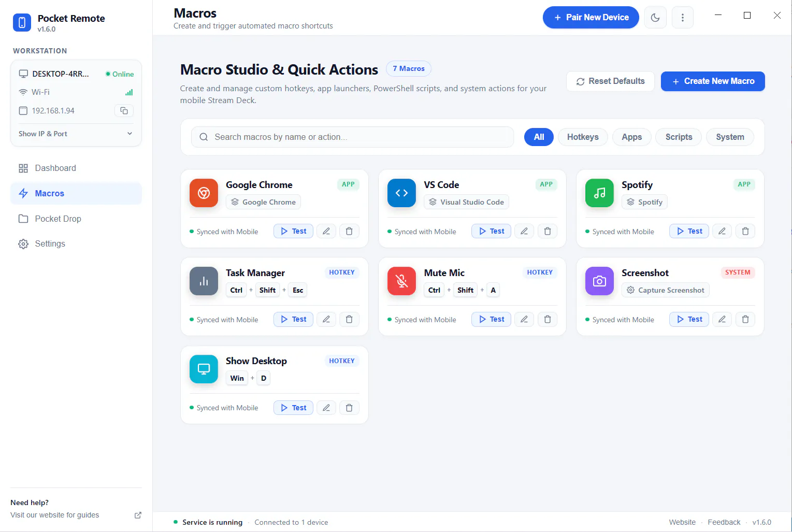Open Dashboard in the sidebar
792x532 pixels.
(76, 168)
